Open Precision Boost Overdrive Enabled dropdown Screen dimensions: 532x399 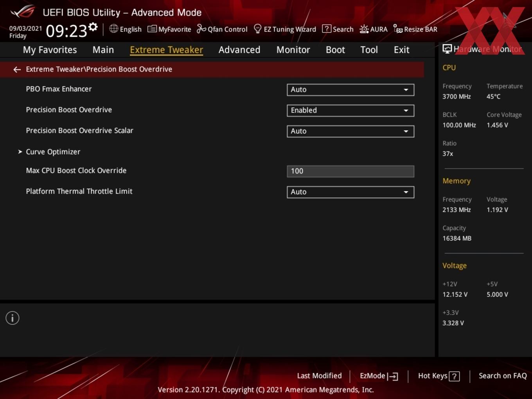point(350,110)
